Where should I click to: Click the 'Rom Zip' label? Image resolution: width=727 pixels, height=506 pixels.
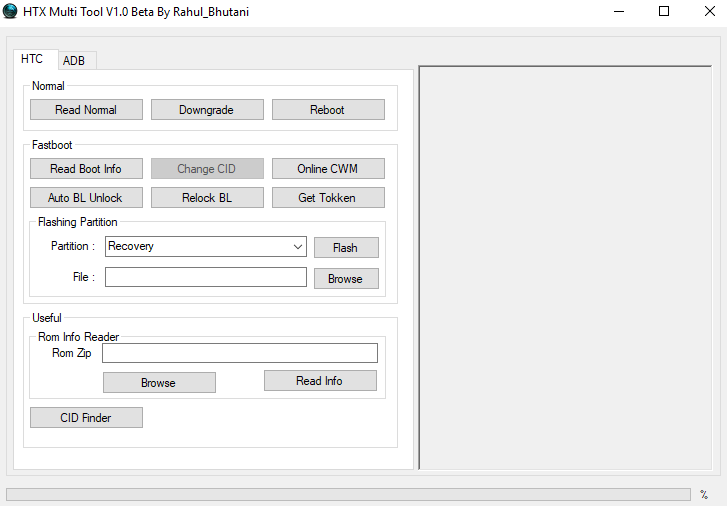click(71, 353)
